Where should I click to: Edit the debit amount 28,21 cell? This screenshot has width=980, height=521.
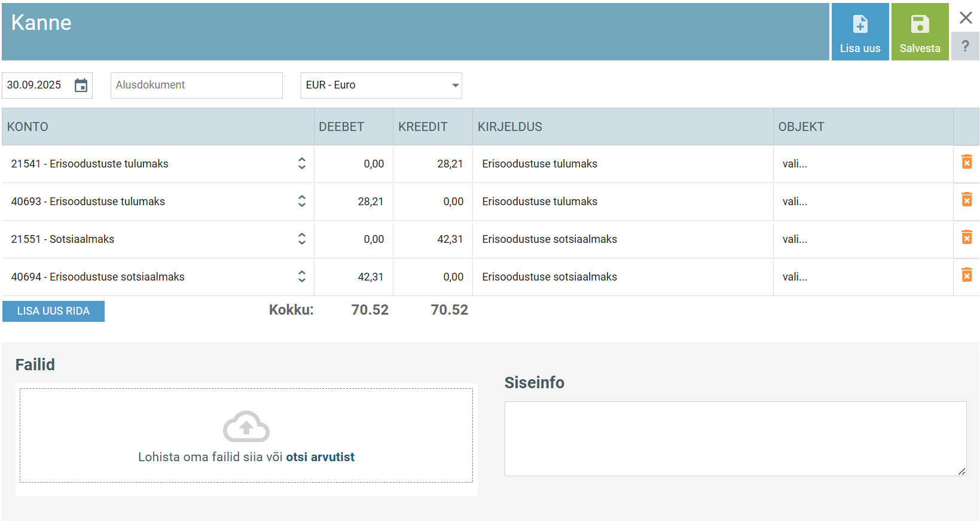pos(354,202)
